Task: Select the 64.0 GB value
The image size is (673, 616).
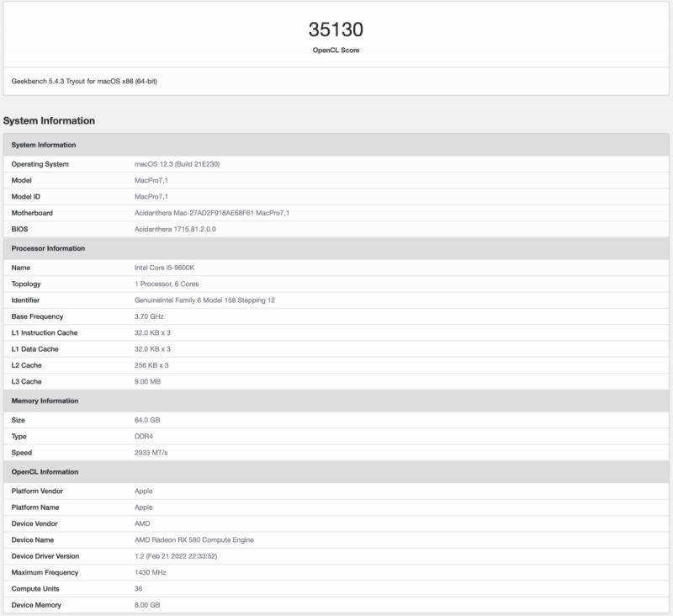Action: pyautogui.click(x=147, y=420)
